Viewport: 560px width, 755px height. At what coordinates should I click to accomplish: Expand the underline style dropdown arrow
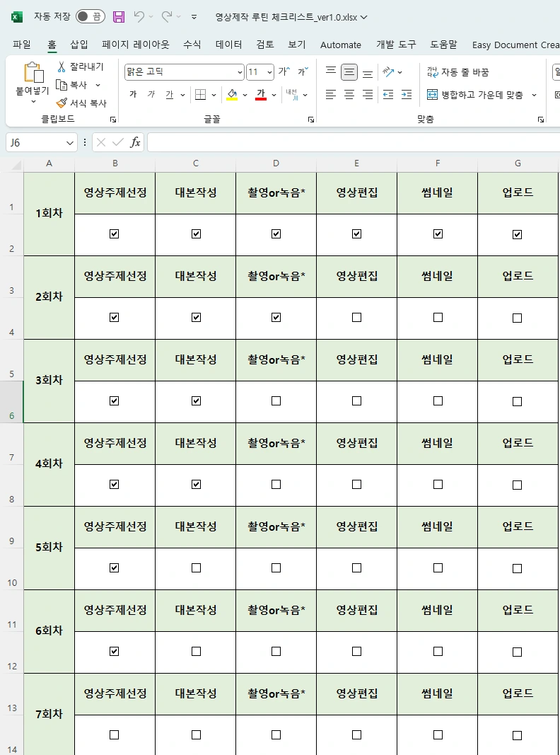pyautogui.click(x=183, y=95)
